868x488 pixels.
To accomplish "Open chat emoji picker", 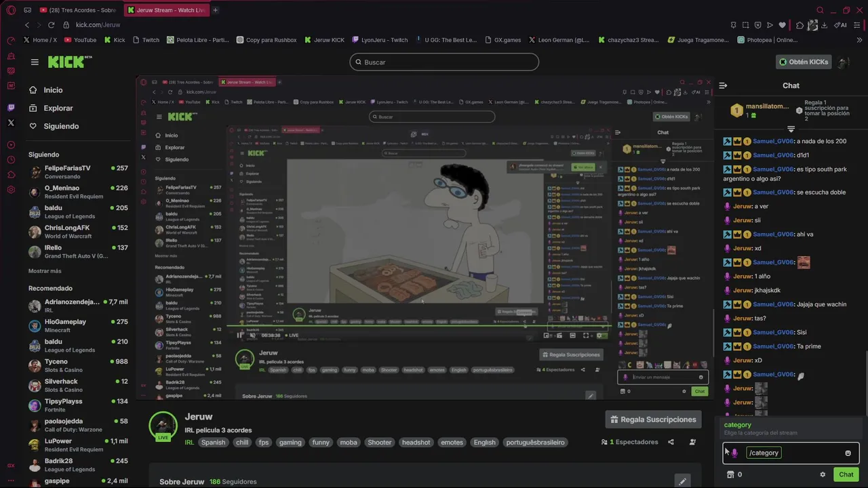I will pos(848,453).
